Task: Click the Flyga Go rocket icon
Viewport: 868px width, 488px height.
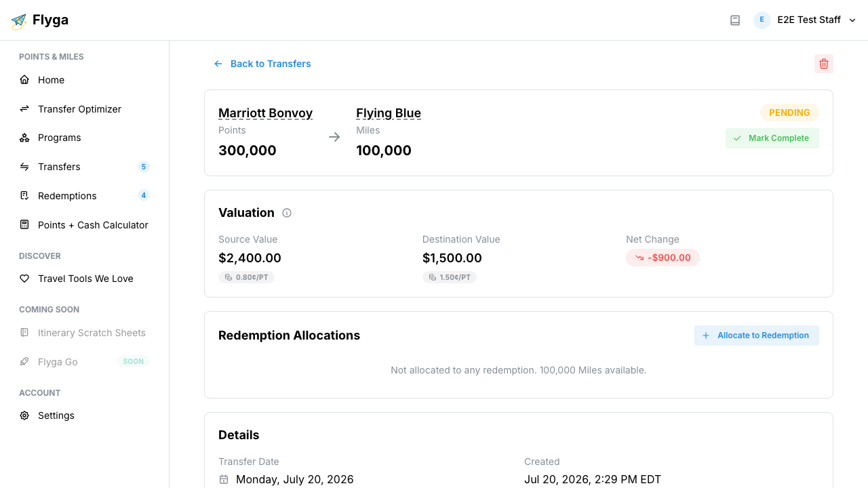Action: [x=24, y=362]
